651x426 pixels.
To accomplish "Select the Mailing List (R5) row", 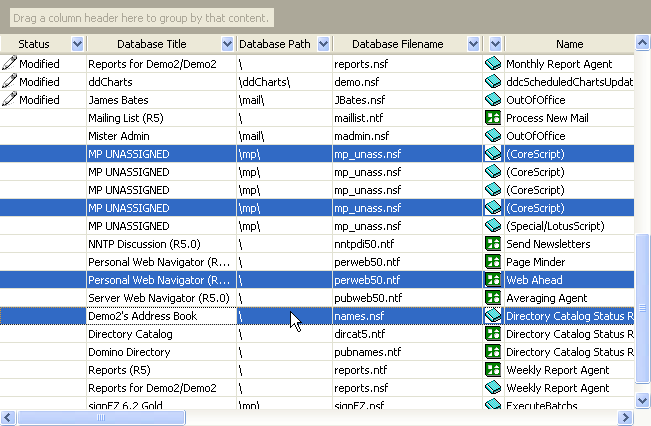I will click(x=160, y=118).
